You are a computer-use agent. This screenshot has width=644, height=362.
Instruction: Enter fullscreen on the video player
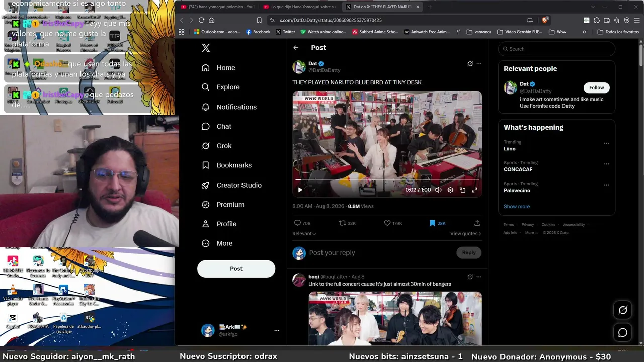pos(474,190)
